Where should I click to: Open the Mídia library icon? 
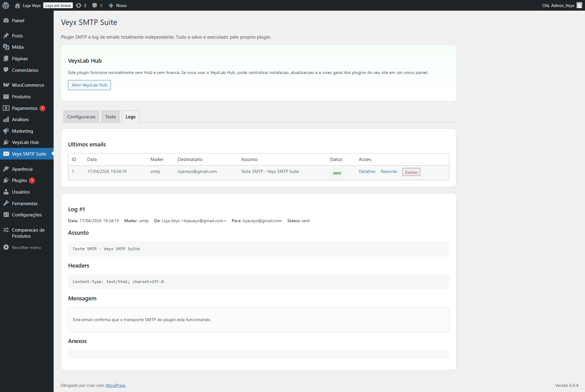6,47
